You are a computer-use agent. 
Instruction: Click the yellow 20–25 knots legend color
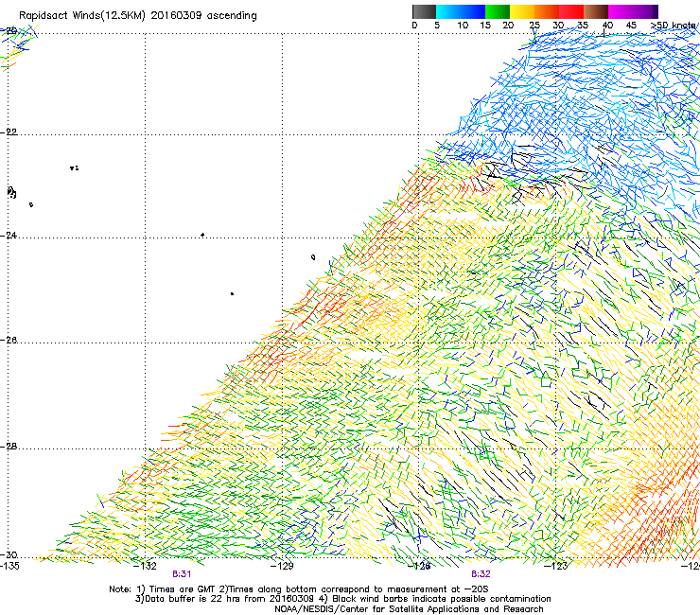click(x=522, y=11)
